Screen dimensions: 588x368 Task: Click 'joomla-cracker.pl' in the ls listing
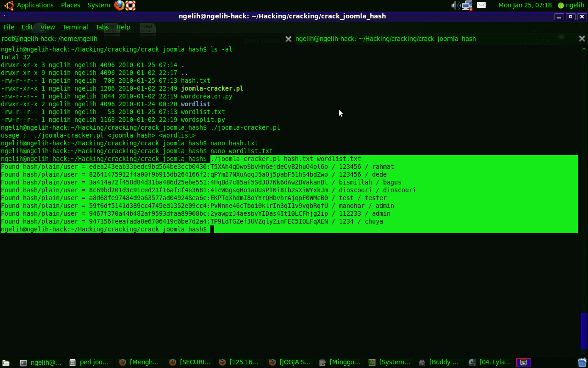[212, 88]
